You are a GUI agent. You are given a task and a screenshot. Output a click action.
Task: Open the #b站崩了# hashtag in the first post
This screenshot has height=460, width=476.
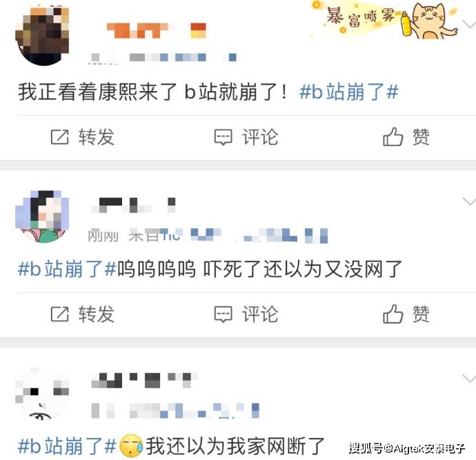pyautogui.click(x=348, y=92)
